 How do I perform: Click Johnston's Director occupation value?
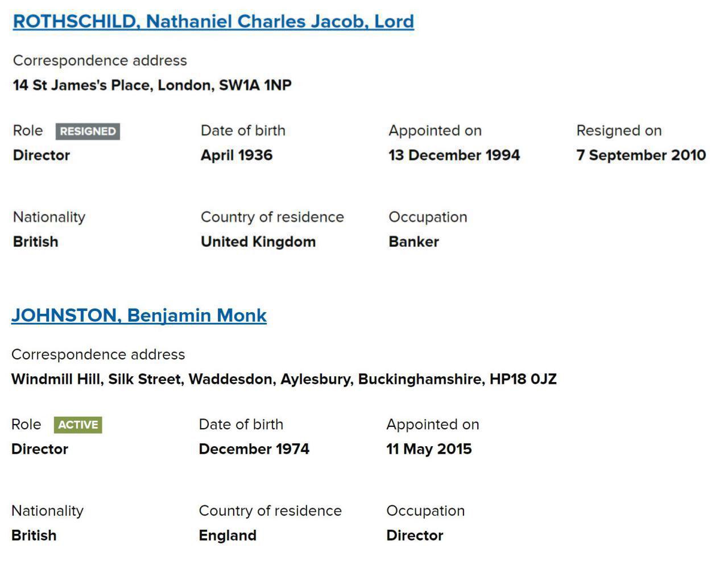tap(415, 536)
